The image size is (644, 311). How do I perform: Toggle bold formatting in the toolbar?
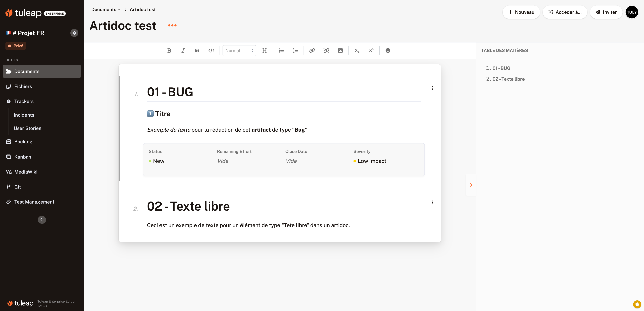coord(169,50)
